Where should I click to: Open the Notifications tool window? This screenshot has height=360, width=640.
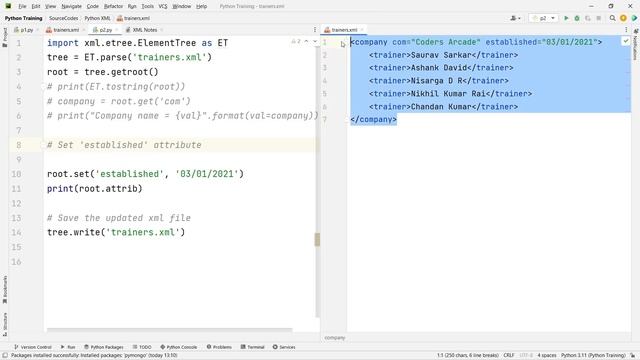(636, 45)
